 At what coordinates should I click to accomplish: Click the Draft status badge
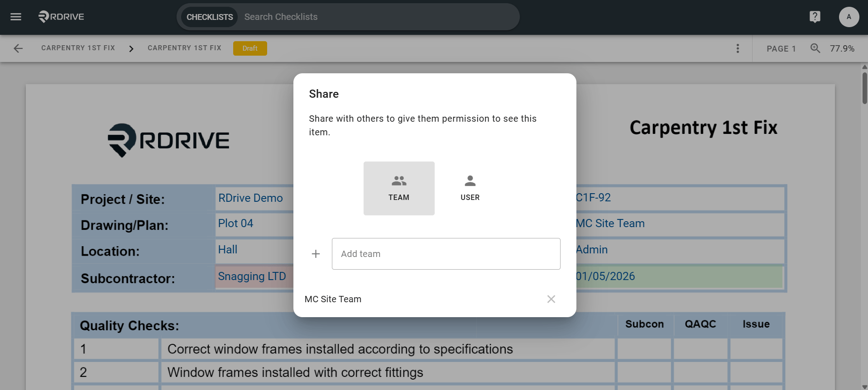tap(250, 48)
